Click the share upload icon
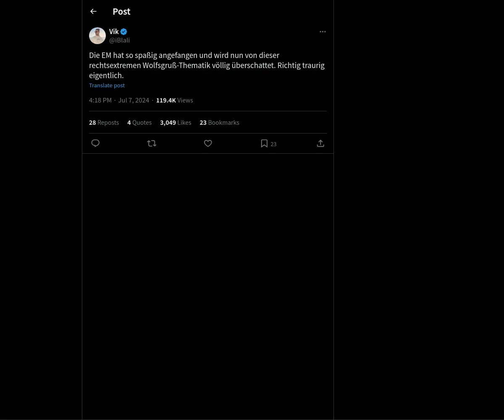504x420 pixels. click(320, 143)
